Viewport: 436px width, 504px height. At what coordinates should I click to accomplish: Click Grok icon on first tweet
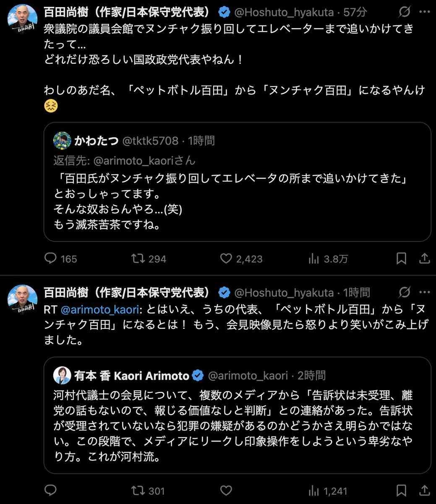[x=405, y=13]
